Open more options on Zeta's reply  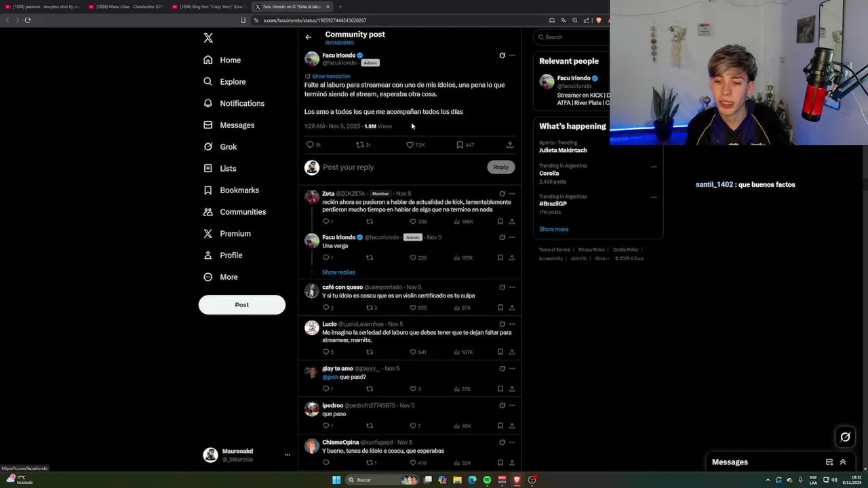[512, 194]
